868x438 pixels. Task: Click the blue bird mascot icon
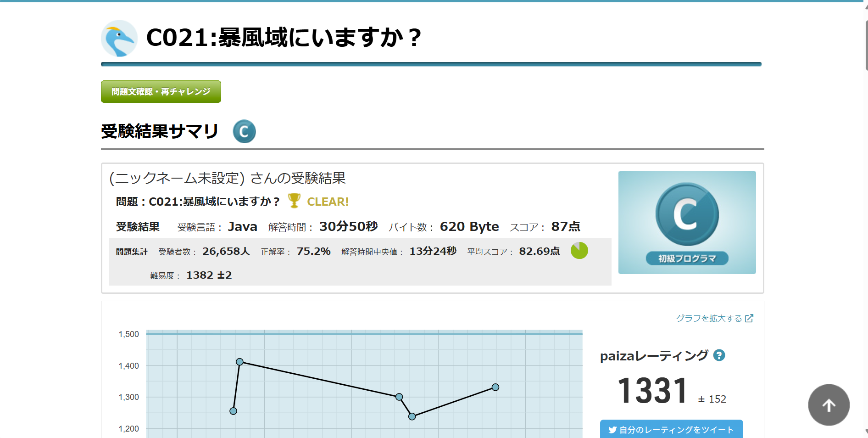pyautogui.click(x=119, y=38)
